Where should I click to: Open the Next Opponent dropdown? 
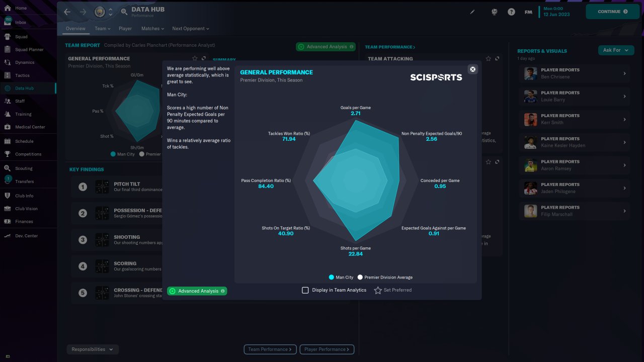pyautogui.click(x=190, y=29)
